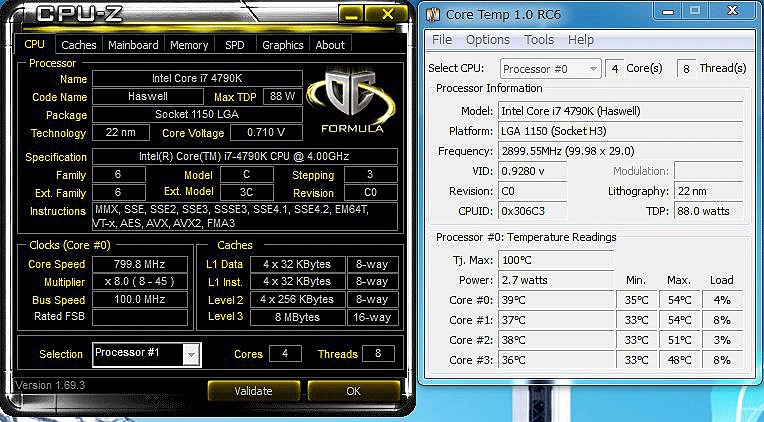Click the Tj. Max value 100°C
The height and width of the screenshot is (422, 764).
(556, 260)
